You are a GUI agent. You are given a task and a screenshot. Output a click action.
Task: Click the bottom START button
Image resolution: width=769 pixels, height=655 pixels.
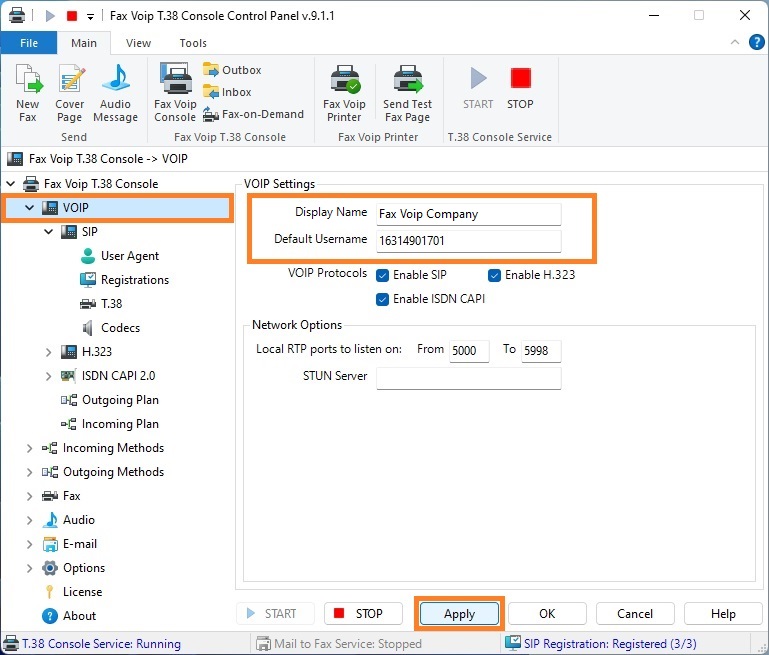[x=275, y=614]
